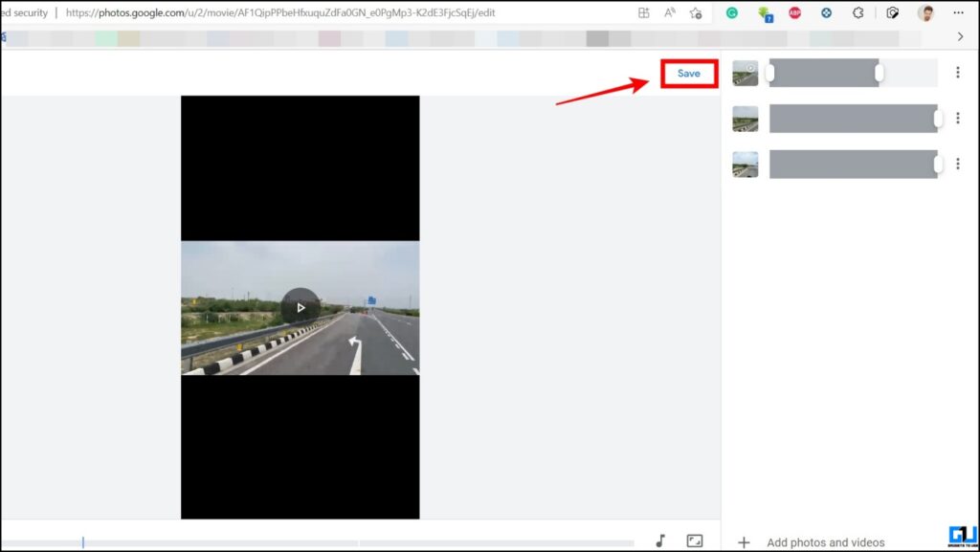This screenshot has width=980, height=552.
Task: Open the browser Extensions puzzle icon
Action: tap(857, 12)
